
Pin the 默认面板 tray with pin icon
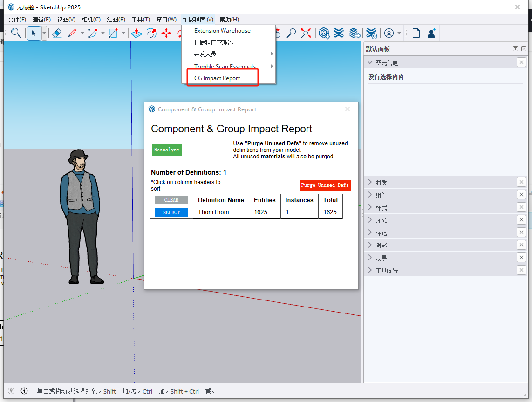[515, 49]
